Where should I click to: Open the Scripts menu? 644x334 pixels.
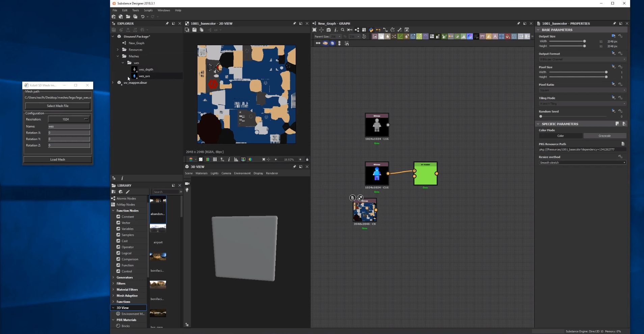pyautogui.click(x=148, y=10)
